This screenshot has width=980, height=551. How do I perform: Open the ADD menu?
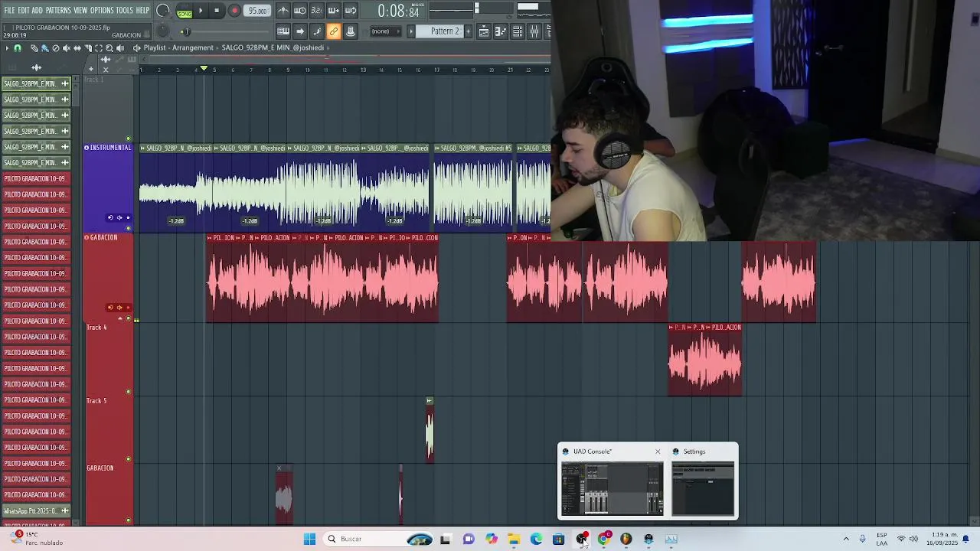(38, 10)
